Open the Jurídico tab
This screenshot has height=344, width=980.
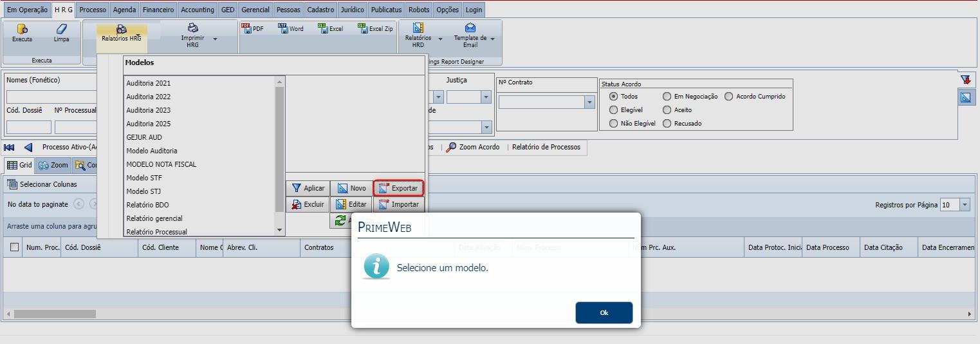(352, 10)
